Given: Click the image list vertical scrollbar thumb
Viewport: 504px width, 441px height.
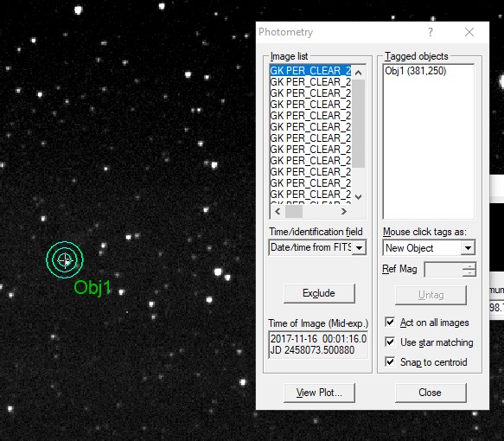Looking at the screenshot, I should click(359, 124).
